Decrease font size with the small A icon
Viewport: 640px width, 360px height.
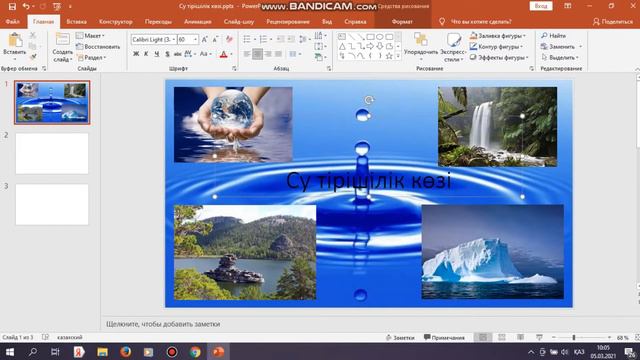(x=216, y=40)
